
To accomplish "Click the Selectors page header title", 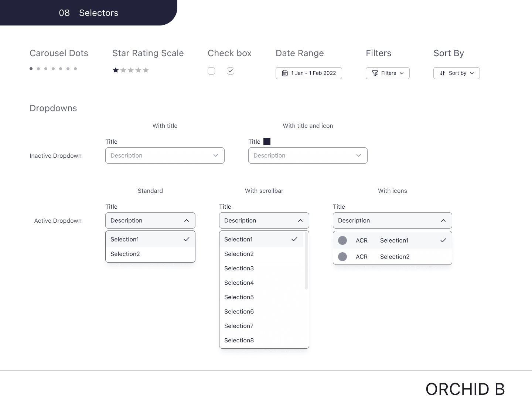I will pyautogui.click(x=99, y=13).
